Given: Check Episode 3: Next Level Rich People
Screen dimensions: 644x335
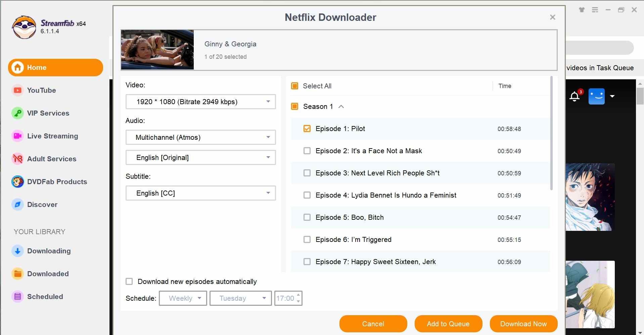Looking at the screenshot, I should (307, 173).
